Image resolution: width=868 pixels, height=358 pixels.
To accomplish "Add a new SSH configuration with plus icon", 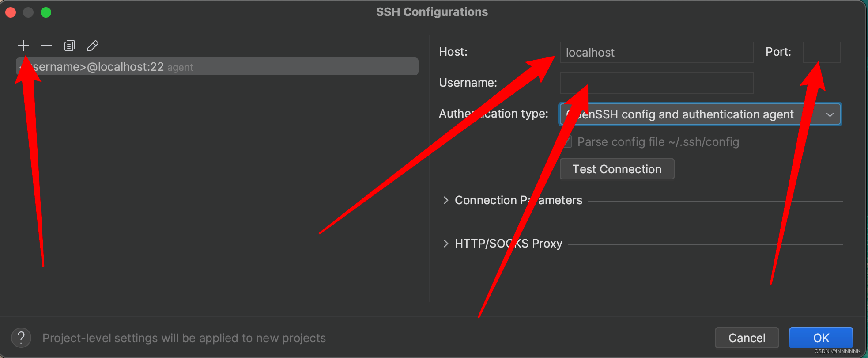I will pos(23,46).
